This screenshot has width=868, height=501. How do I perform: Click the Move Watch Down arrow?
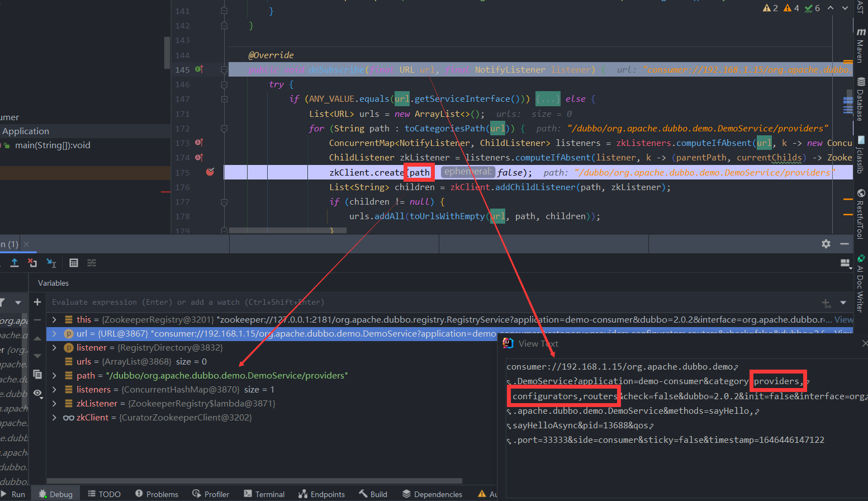point(37,356)
